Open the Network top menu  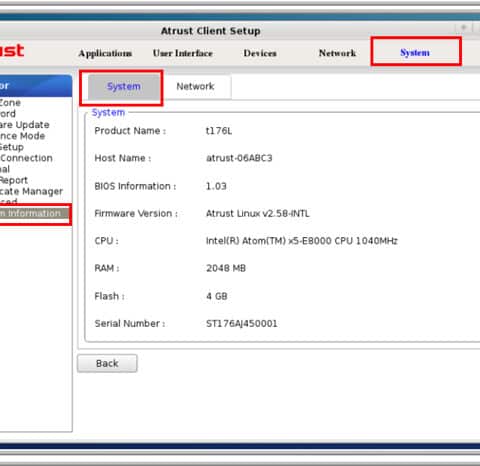(x=337, y=53)
